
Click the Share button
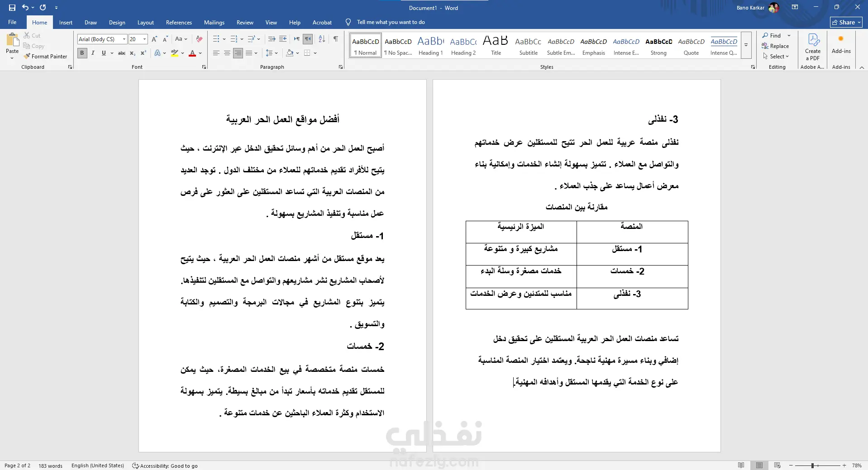(846, 22)
